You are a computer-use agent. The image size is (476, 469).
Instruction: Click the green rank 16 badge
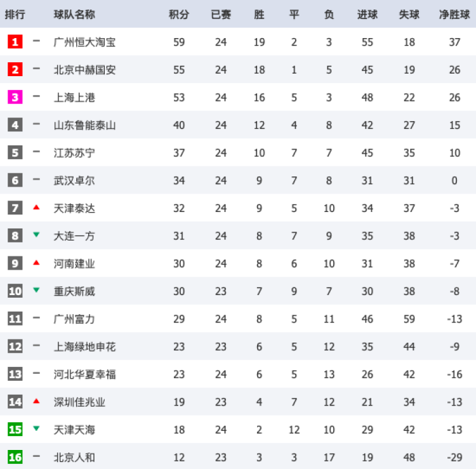[x=15, y=457]
